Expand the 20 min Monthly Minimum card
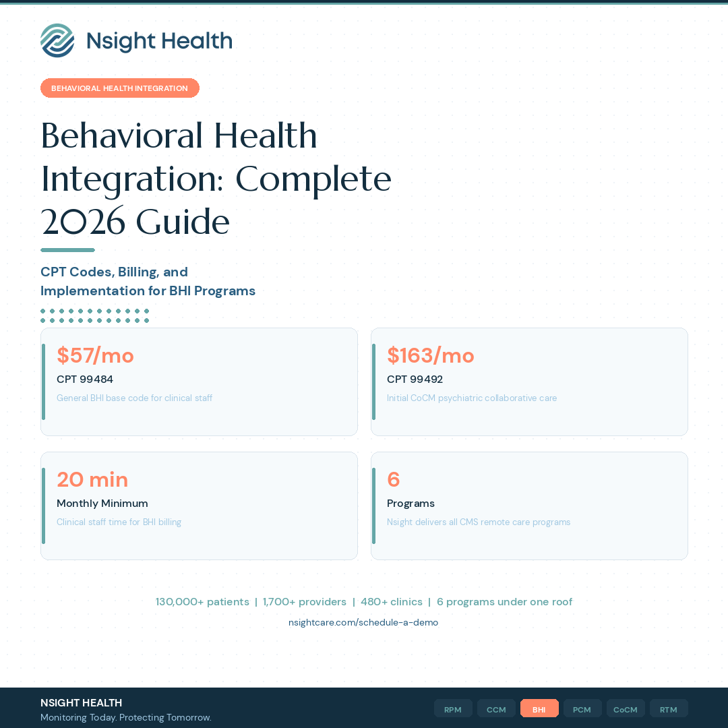 (199, 506)
